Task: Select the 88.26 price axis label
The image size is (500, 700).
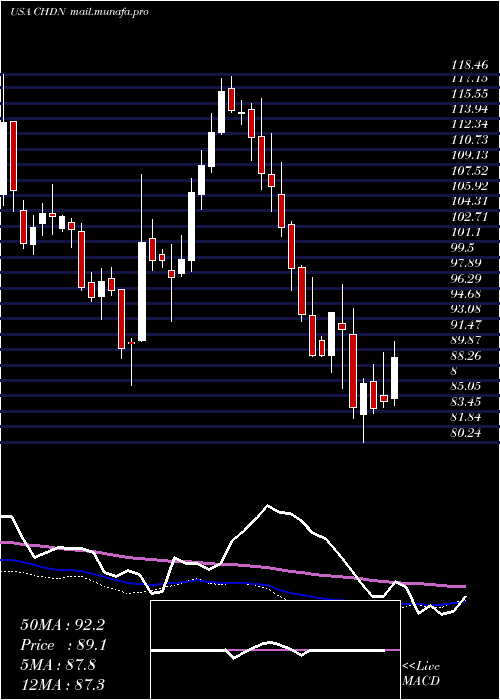Action: [x=466, y=355]
